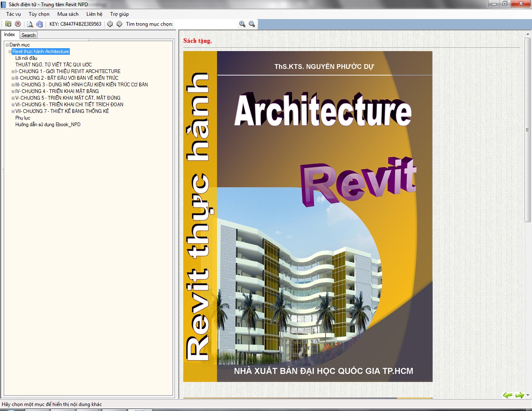Zoom in with the plus magnifier icon
Screen dimensions: 532x411
(242, 24)
